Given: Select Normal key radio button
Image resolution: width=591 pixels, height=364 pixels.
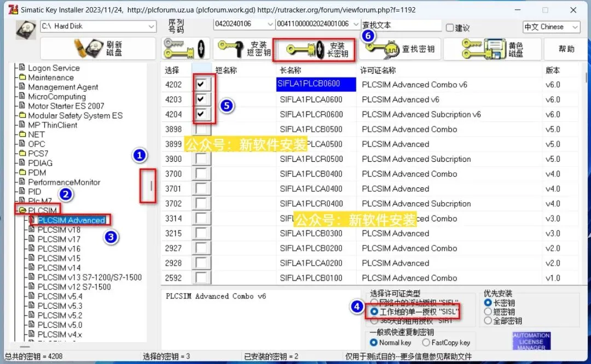Looking at the screenshot, I should point(374,343).
